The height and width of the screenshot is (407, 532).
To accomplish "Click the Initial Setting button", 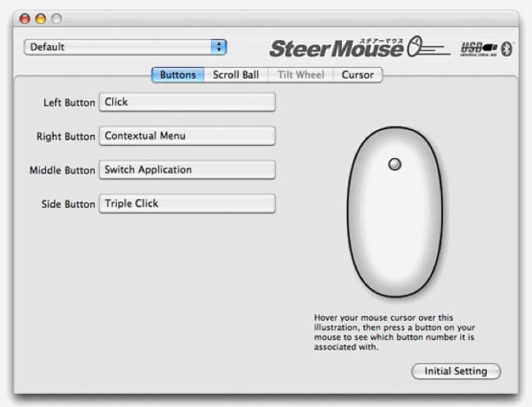I will [456, 371].
